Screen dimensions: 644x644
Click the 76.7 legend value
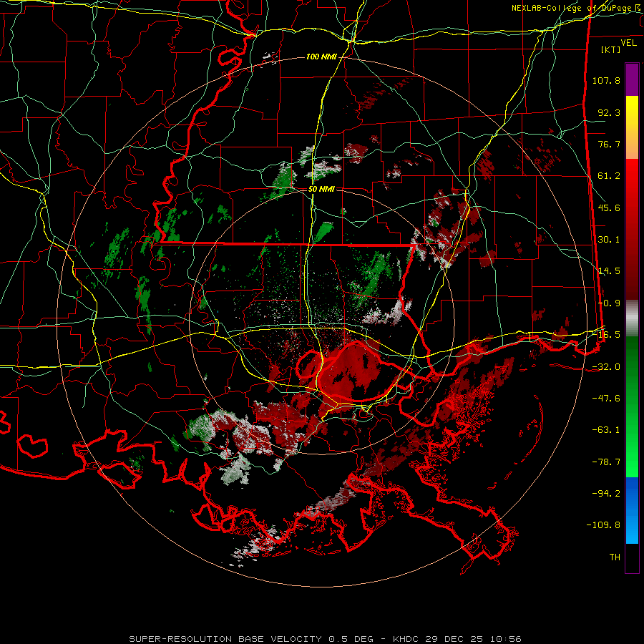point(609,144)
